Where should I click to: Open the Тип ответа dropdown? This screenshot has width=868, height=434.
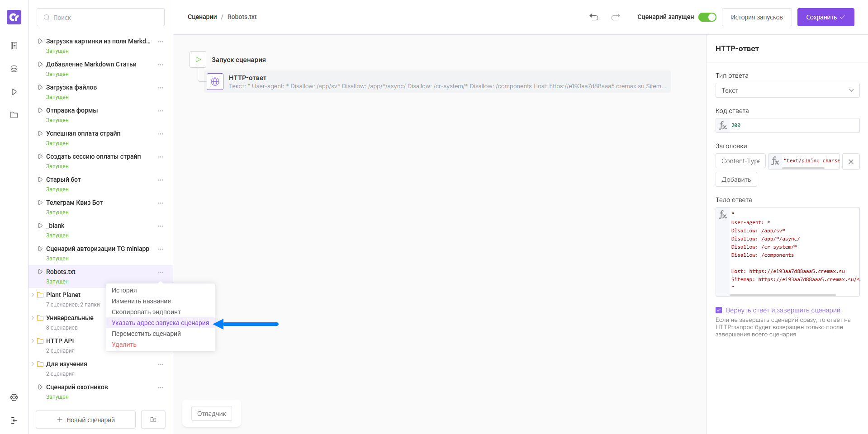pos(787,90)
